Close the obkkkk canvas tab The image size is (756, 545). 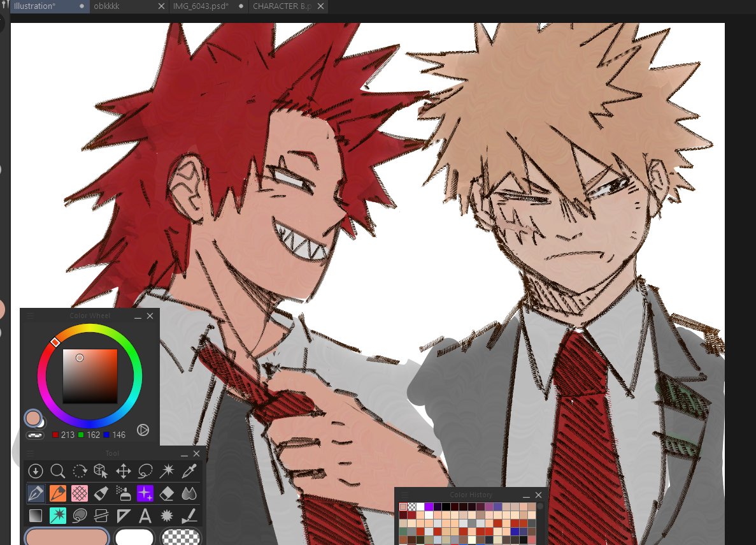[x=162, y=6]
